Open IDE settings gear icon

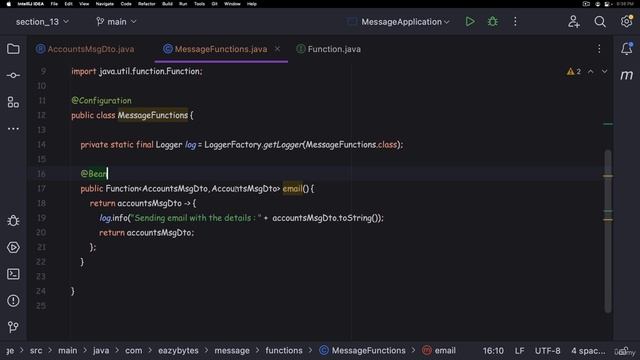coord(627,21)
